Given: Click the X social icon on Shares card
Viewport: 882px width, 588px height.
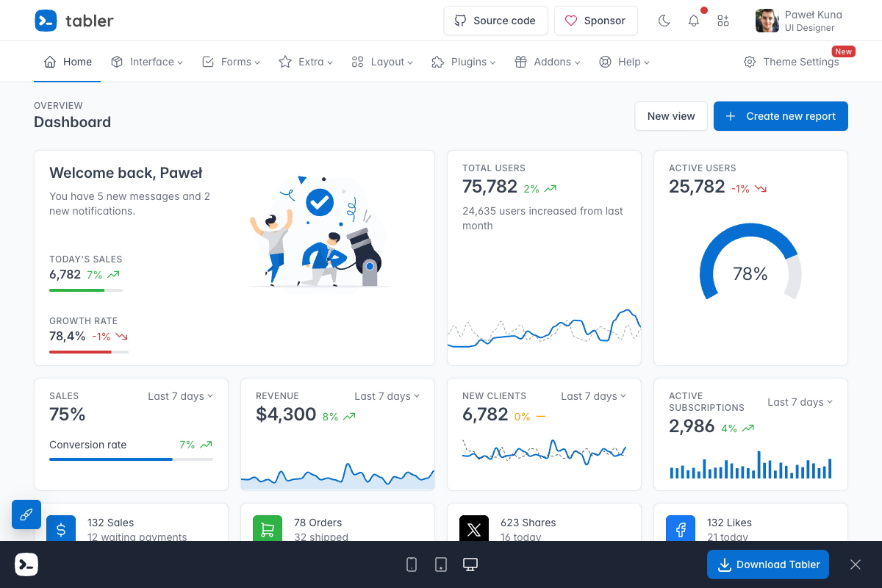Looking at the screenshot, I should pyautogui.click(x=473, y=528).
